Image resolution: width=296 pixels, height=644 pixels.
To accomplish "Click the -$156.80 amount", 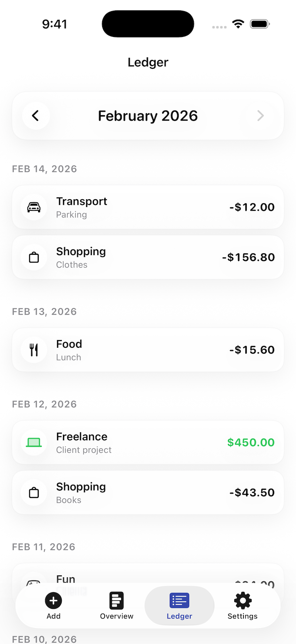I will point(248,257).
